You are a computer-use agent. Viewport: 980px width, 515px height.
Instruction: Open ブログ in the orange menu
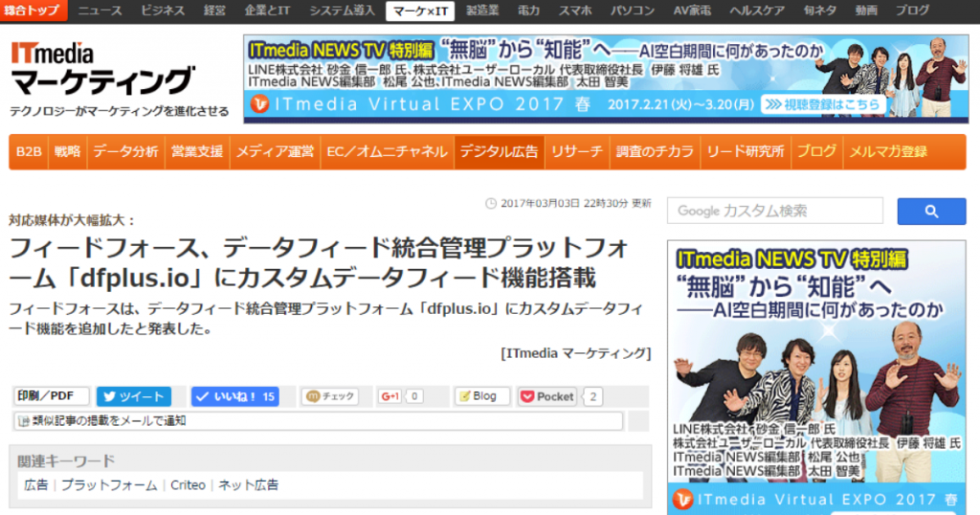point(816,152)
